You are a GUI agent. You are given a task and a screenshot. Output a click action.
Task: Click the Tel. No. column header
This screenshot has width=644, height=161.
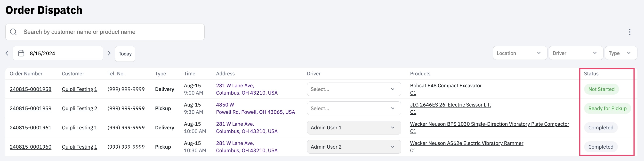pos(116,73)
